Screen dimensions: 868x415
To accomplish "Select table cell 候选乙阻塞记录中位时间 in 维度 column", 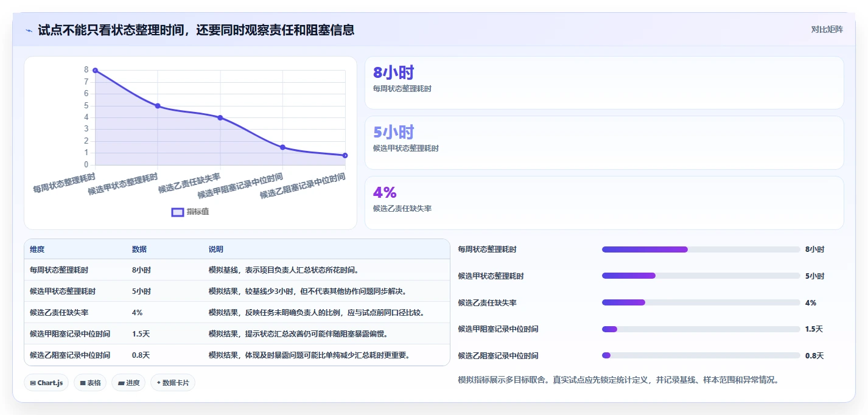I will 70,355.
